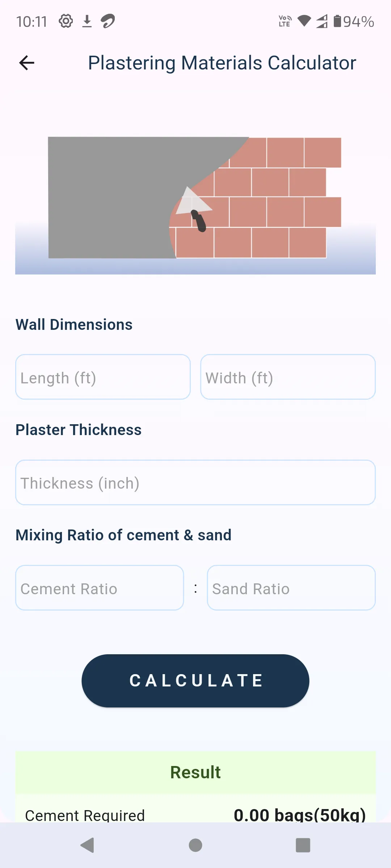The height and width of the screenshot is (868, 391).
Task: Tap the download indicator icon
Action: (87, 21)
